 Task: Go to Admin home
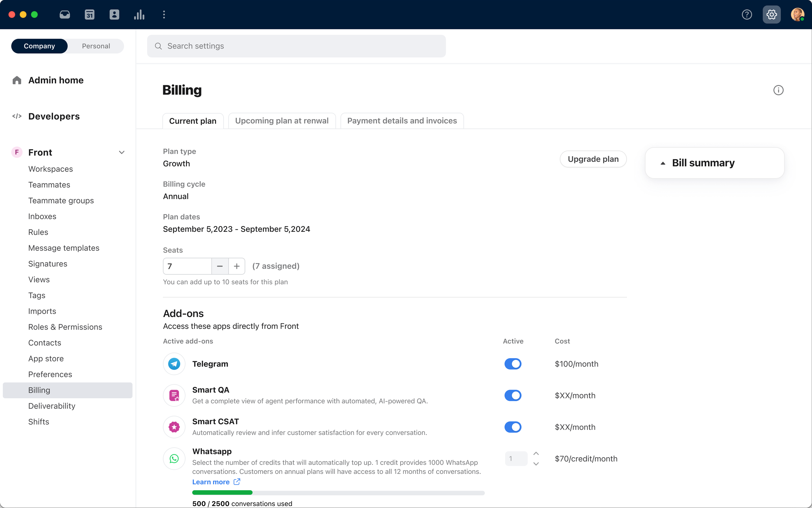tap(56, 80)
